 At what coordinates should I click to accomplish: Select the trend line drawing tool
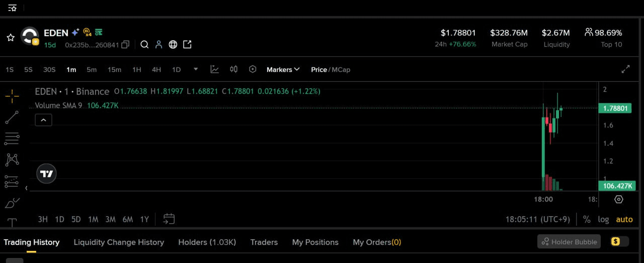(12, 117)
